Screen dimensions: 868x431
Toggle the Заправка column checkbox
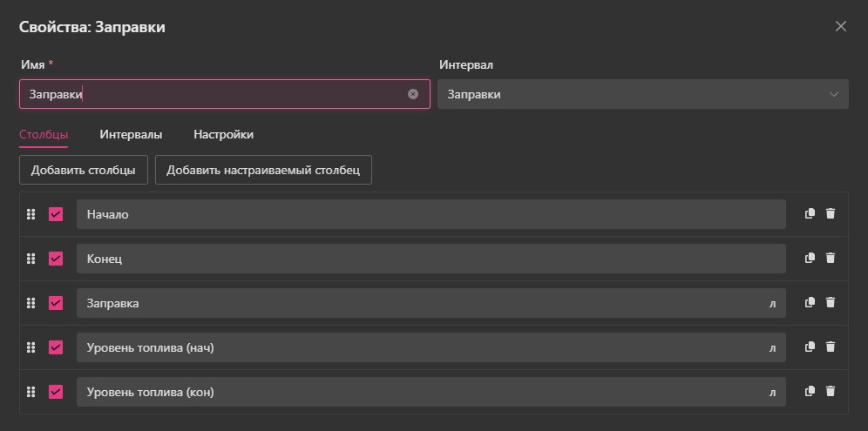56,303
